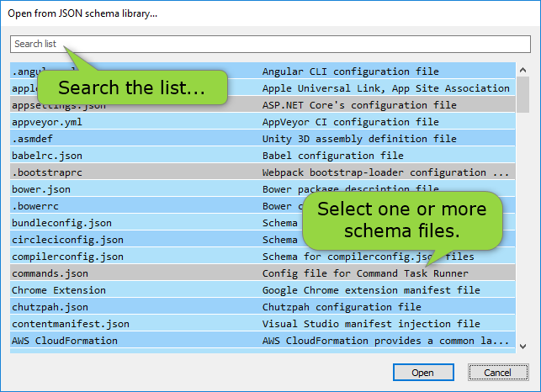Choose bundleconfig.json schema file
This screenshot has width=541, height=392.
(x=61, y=223)
